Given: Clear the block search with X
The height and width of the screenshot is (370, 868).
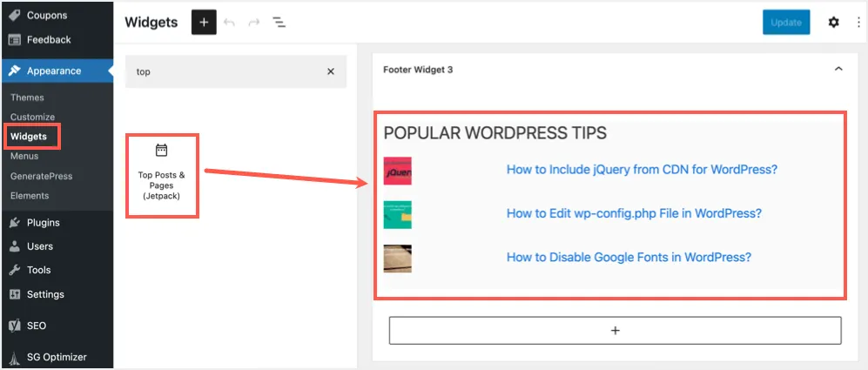Looking at the screenshot, I should pos(331,71).
